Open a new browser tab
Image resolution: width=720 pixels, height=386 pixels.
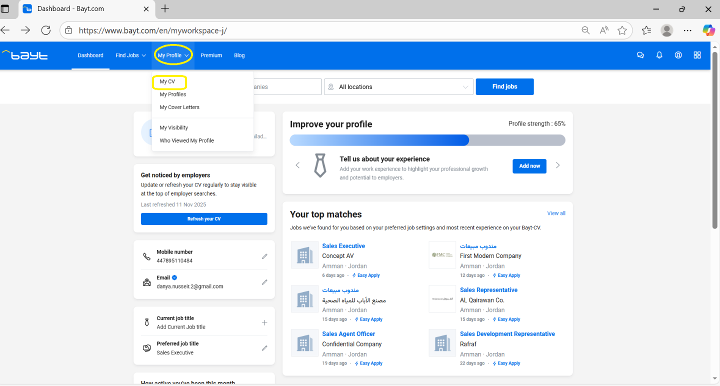click(x=165, y=9)
